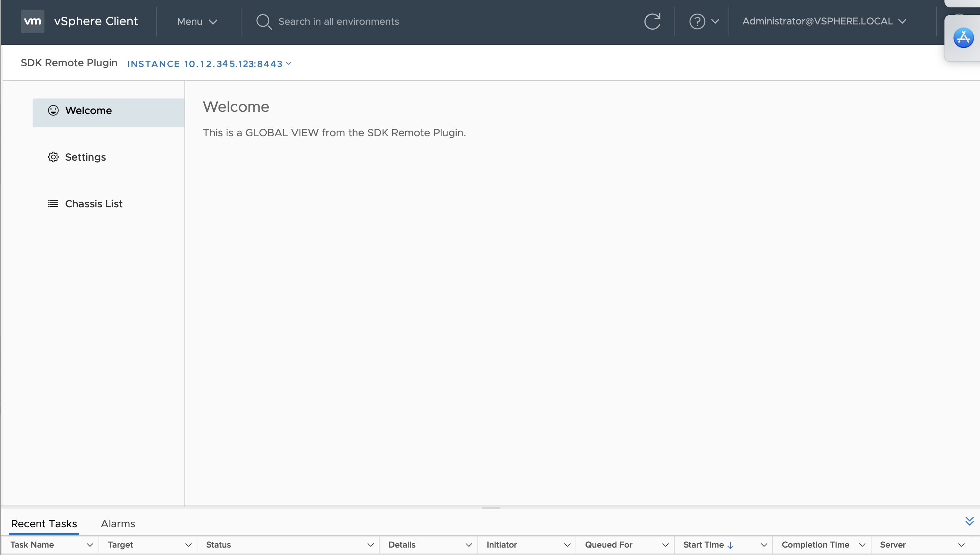Open Status column filter chevron
This screenshot has width=980, height=555.
pyautogui.click(x=371, y=545)
